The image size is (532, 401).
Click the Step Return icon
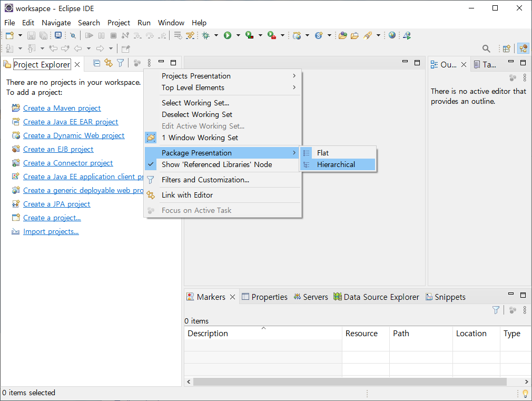click(x=163, y=35)
